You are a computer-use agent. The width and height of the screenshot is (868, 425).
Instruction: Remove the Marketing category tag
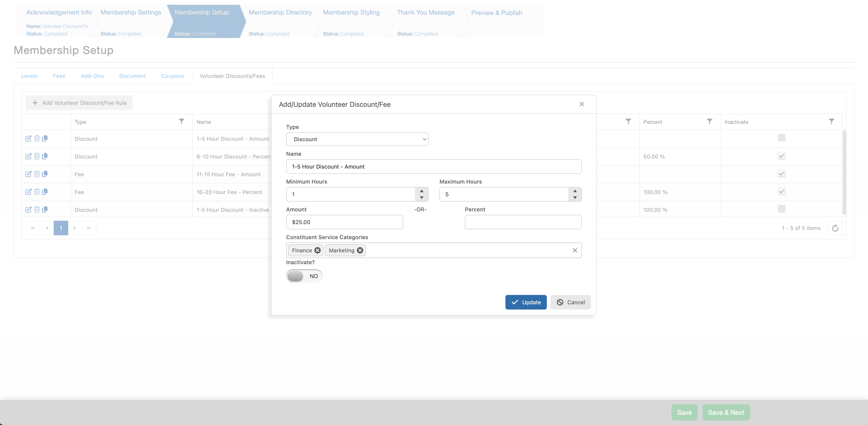(360, 250)
